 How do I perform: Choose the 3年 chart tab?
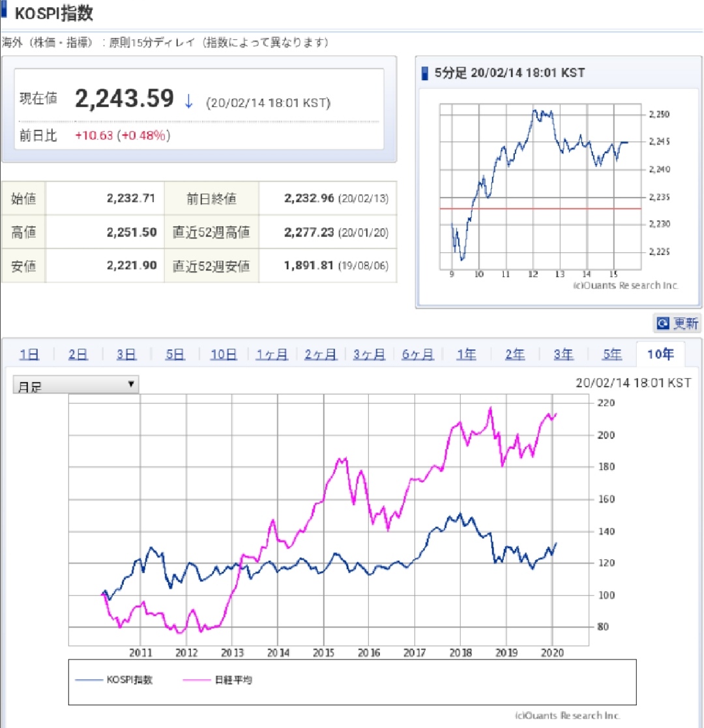563,355
